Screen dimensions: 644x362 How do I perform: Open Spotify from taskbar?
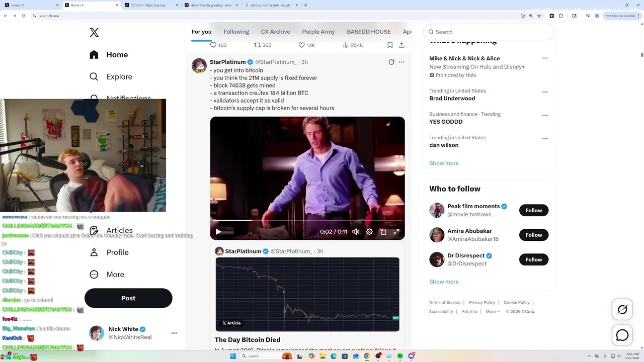tap(400, 356)
